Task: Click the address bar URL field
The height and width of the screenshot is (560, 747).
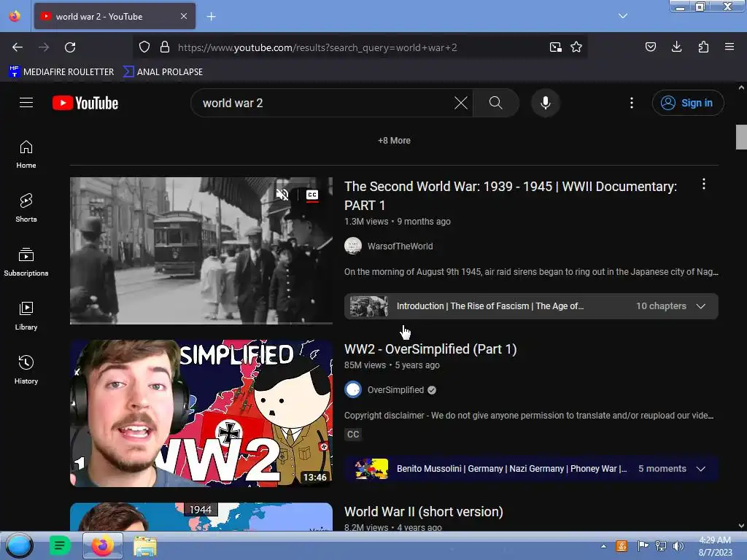Action: pos(360,47)
